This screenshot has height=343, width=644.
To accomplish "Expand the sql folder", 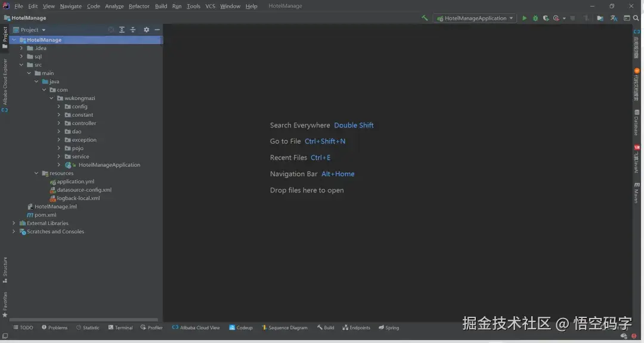I will [21, 57].
